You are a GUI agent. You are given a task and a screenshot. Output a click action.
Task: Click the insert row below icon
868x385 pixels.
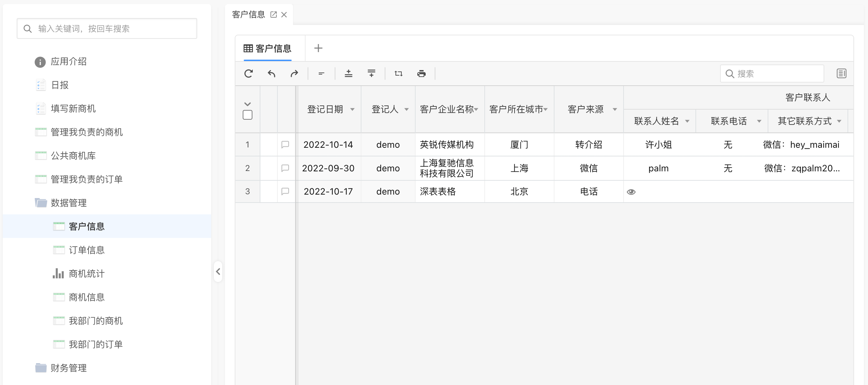point(372,74)
